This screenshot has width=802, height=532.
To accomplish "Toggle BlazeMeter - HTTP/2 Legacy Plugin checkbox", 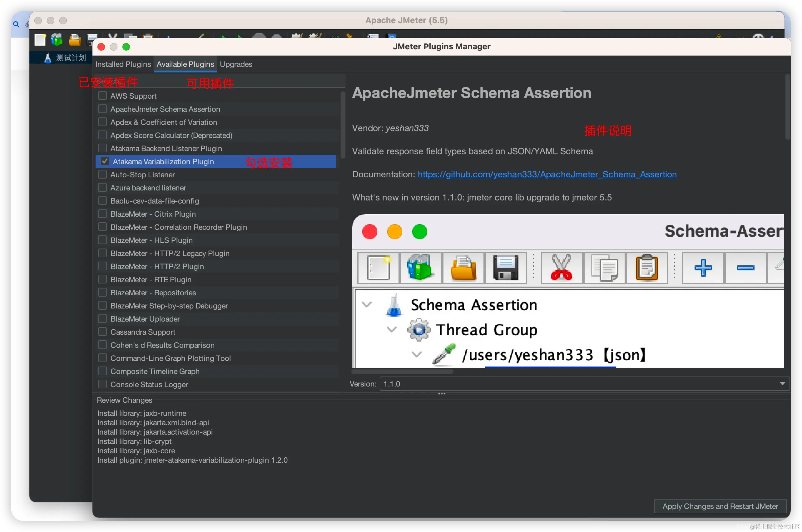I will pos(102,253).
